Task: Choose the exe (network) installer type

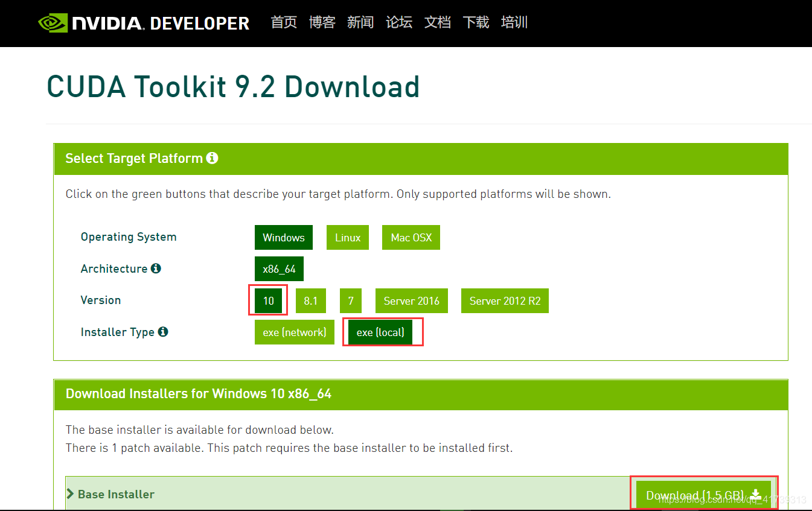Action: (x=295, y=332)
